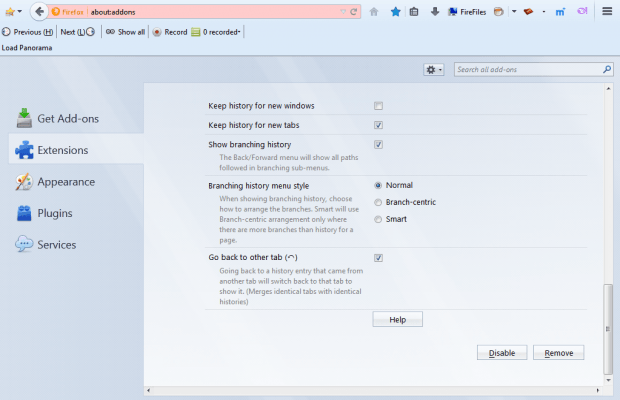Open the Get Add-ons category
The image size is (620, 400).
(x=76, y=119)
